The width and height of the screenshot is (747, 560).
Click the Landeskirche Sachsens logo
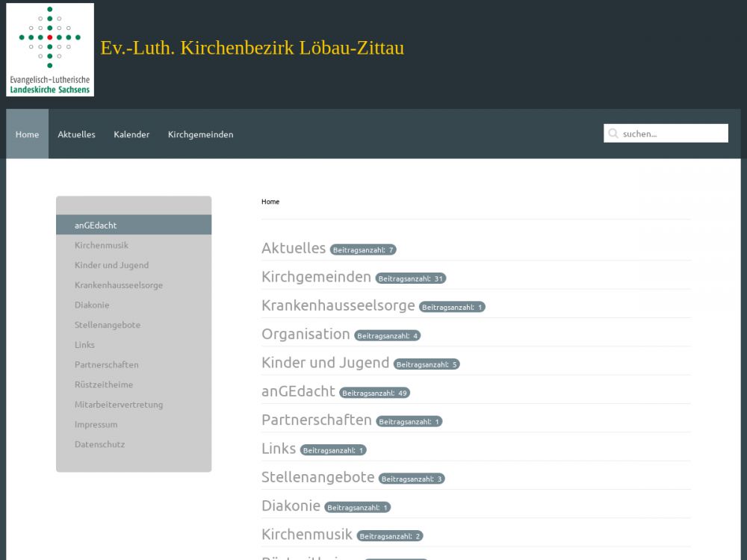(x=50, y=49)
